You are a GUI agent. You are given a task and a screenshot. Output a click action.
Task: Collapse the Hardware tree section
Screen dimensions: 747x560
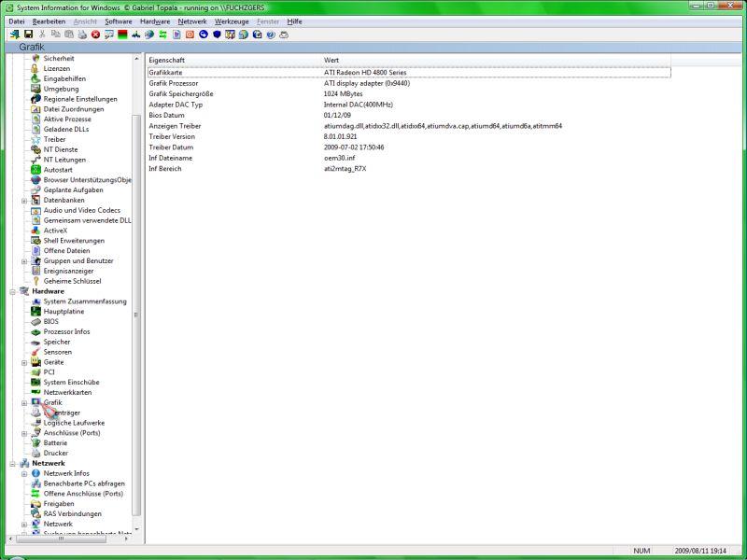click(13, 291)
